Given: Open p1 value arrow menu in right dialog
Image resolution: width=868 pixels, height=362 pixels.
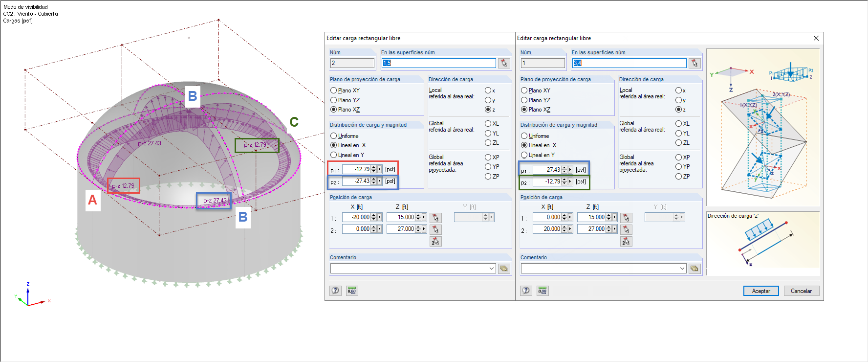Looking at the screenshot, I should point(570,170).
